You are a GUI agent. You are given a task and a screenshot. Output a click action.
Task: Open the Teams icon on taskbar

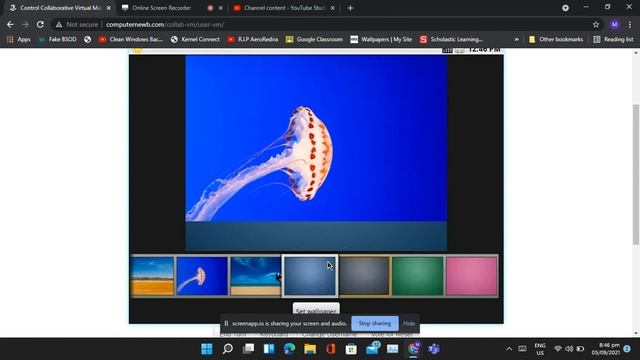(x=434, y=349)
